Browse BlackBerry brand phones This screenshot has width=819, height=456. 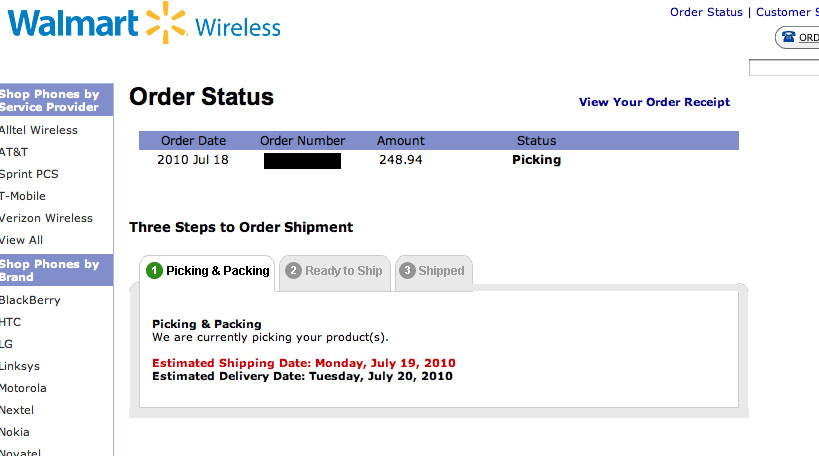pyautogui.click(x=30, y=300)
